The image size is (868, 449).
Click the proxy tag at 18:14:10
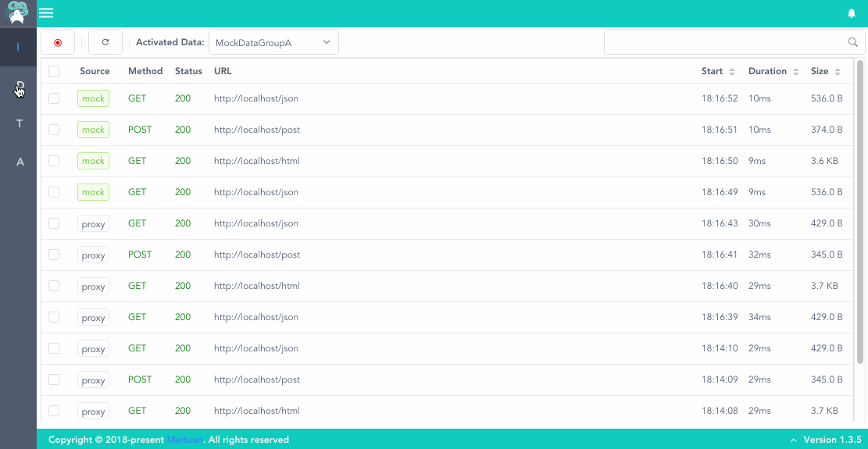[93, 348]
